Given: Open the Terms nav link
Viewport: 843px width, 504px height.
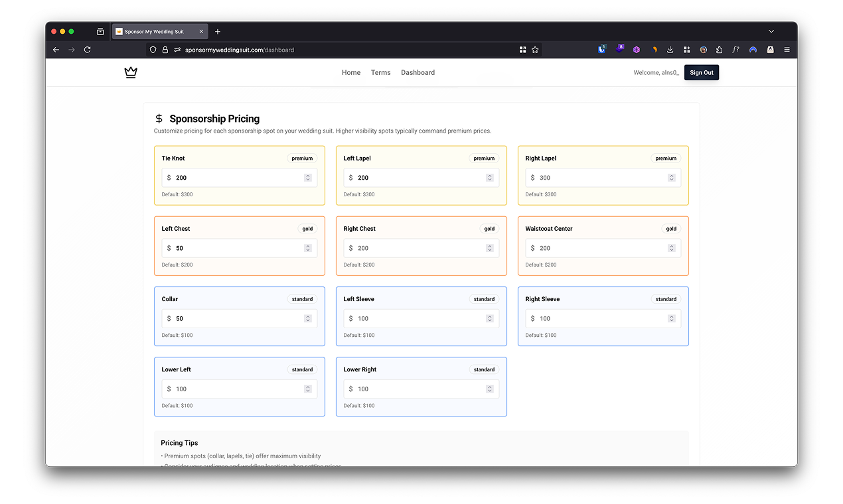Looking at the screenshot, I should [x=381, y=73].
